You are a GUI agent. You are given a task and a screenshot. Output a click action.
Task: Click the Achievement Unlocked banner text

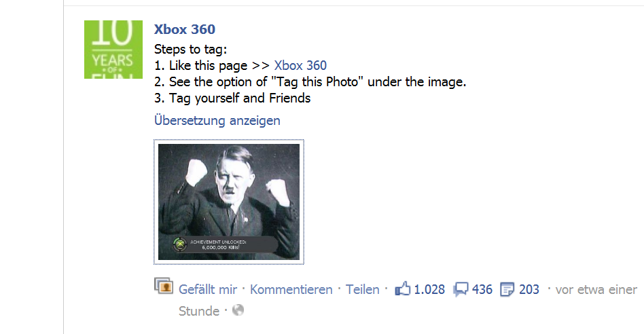click(x=218, y=244)
